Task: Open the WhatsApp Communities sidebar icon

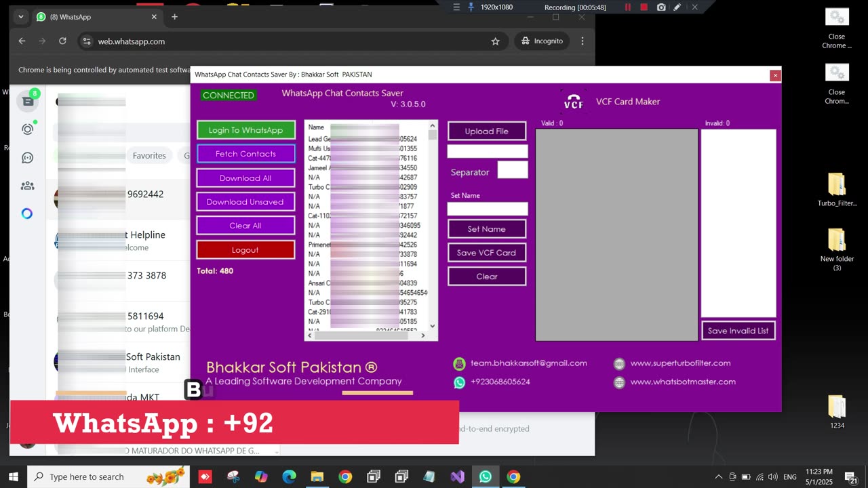Action: pyautogui.click(x=27, y=185)
